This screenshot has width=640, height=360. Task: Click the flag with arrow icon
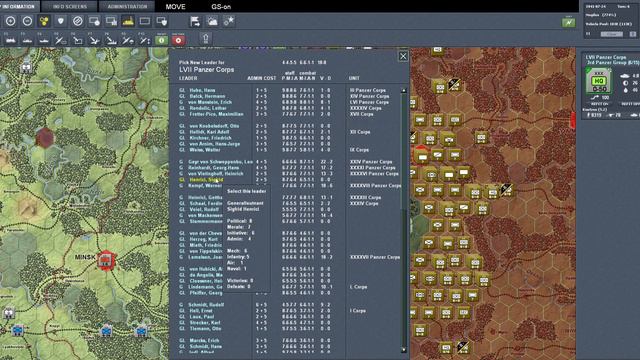(x=195, y=21)
